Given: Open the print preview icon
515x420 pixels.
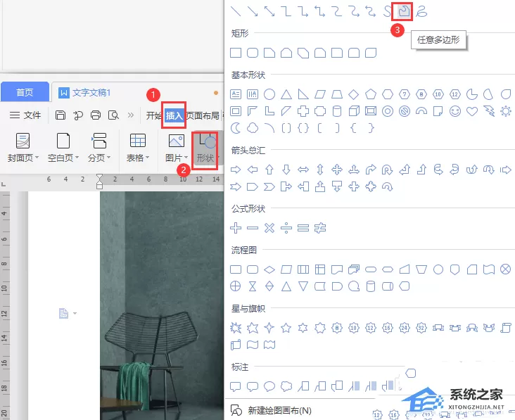Looking at the screenshot, I should (113, 115).
